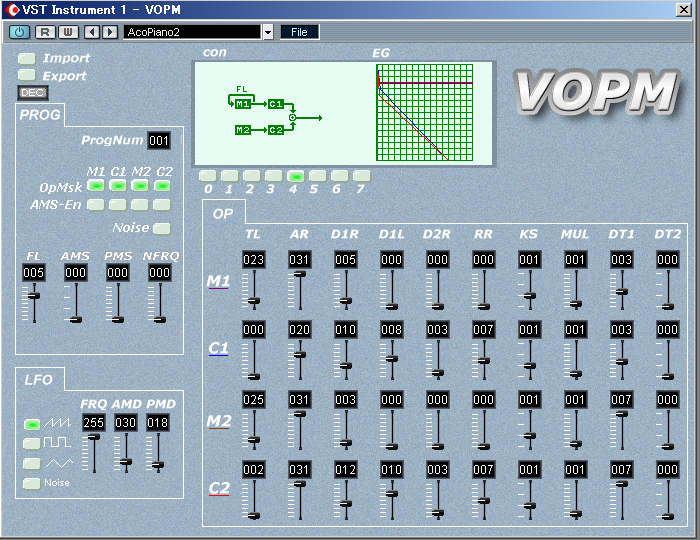Screen dimensions: 700x540
Task: Click the M2 DT1 slider handle
Action: [x=622, y=414]
